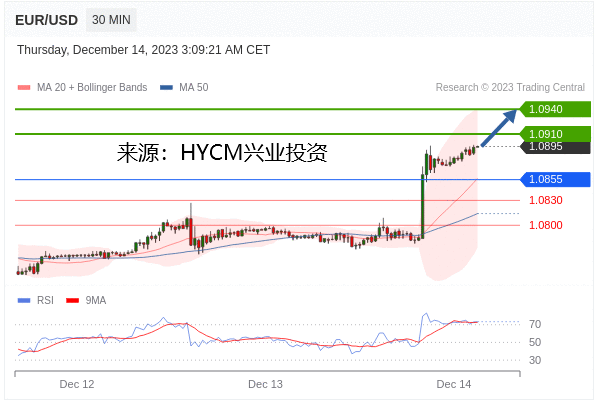Click the 1.0910 green price tag
599x405 pixels.
pos(555,133)
